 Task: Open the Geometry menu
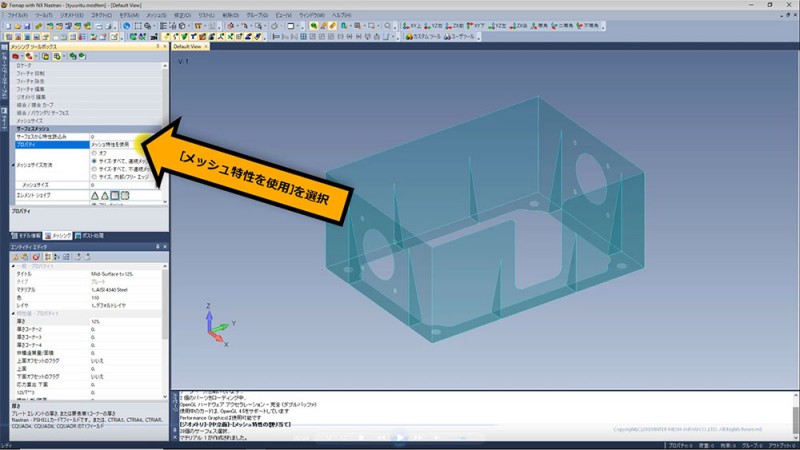click(x=71, y=15)
